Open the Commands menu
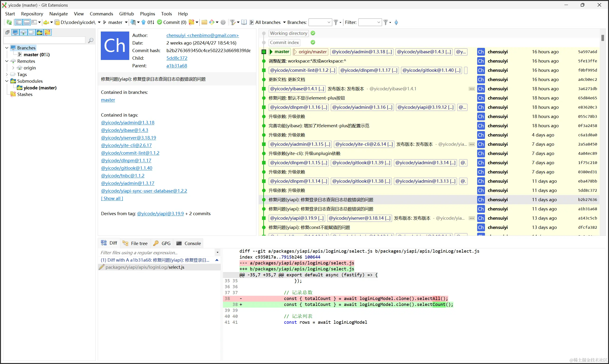The height and width of the screenshot is (364, 609). (101, 14)
